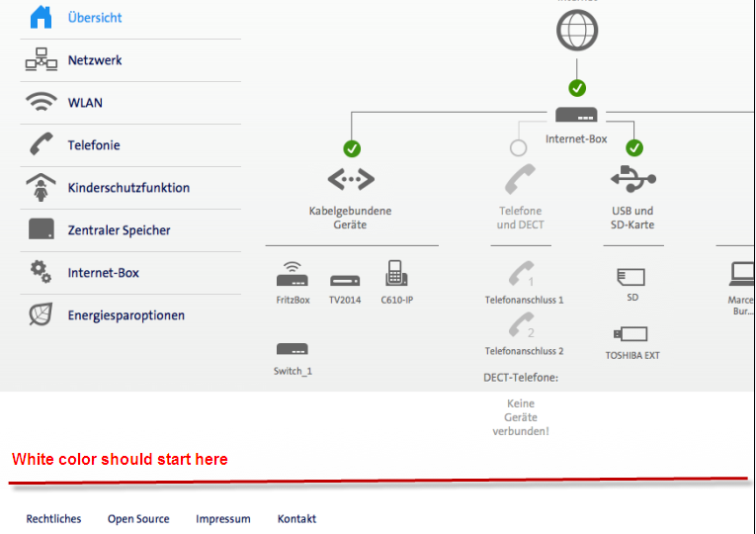The height and width of the screenshot is (534, 756).
Task: Click the C610-IP phone device
Action: click(x=396, y=274)
